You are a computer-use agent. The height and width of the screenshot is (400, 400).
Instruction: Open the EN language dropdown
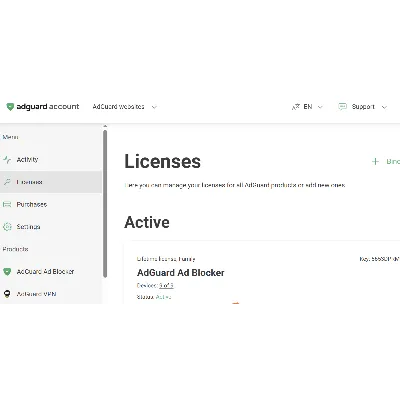(x=313, y=107)
